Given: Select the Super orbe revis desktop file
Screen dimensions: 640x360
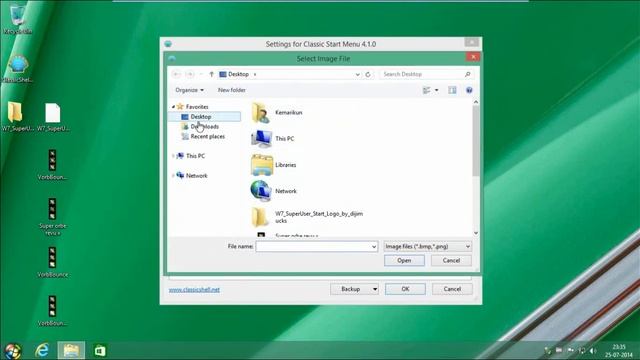Looking at the screenshot, I should click(x=52, y=216).
